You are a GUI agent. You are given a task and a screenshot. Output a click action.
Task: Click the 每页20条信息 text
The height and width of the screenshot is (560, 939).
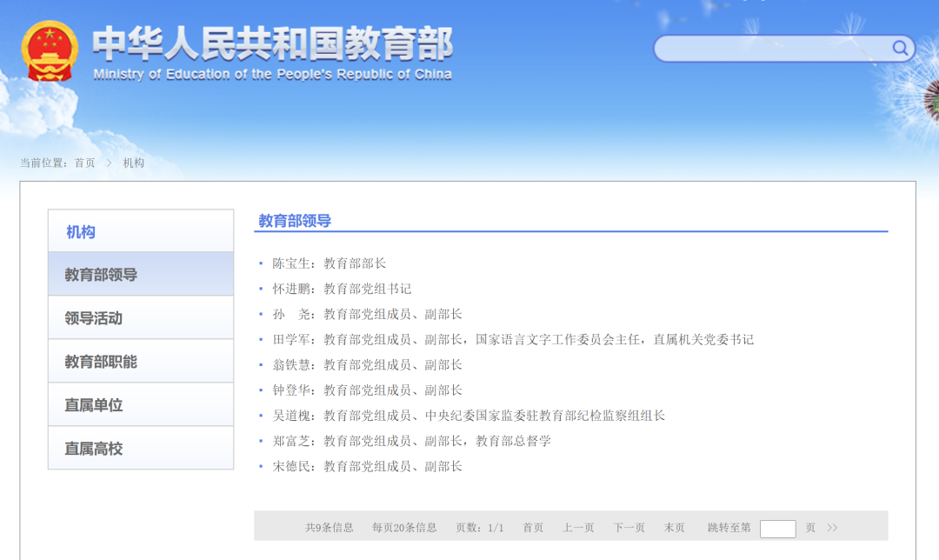tap(404, 528)
